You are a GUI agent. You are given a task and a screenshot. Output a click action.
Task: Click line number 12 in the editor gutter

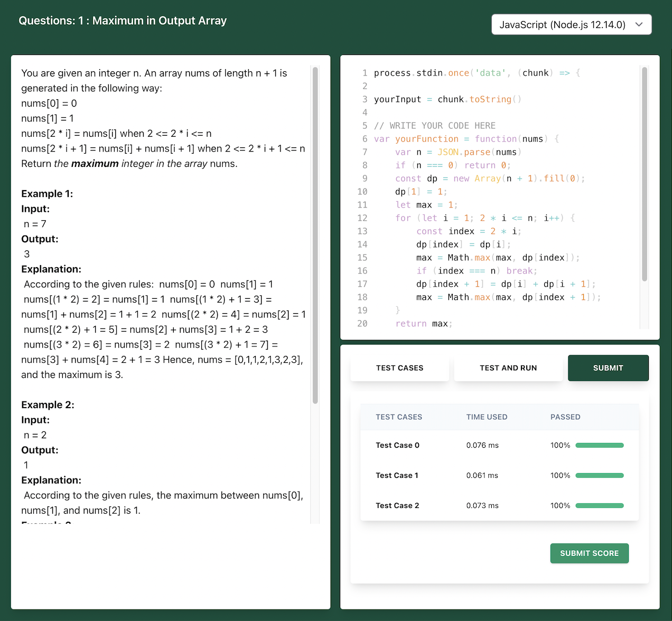(x=362, y=218)
